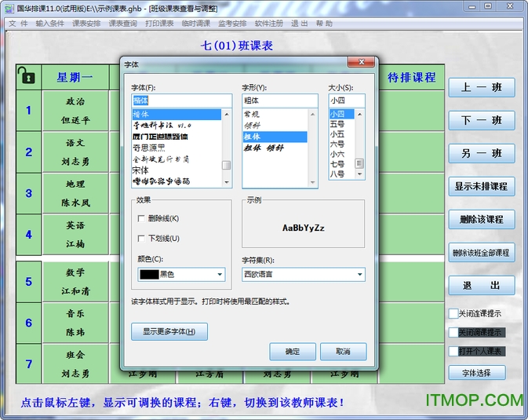Click the 显示更多字体(H) button
528x420 pixels.
pyautogui.click(x=169, y=332)
